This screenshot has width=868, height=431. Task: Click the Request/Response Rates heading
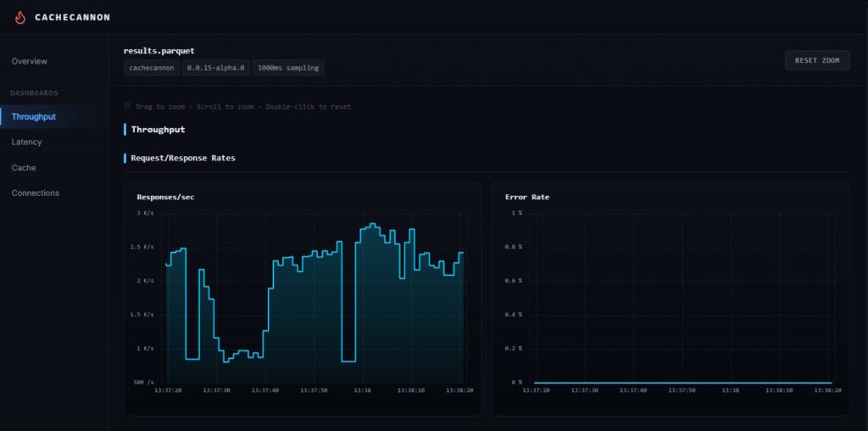coord(183,158)
